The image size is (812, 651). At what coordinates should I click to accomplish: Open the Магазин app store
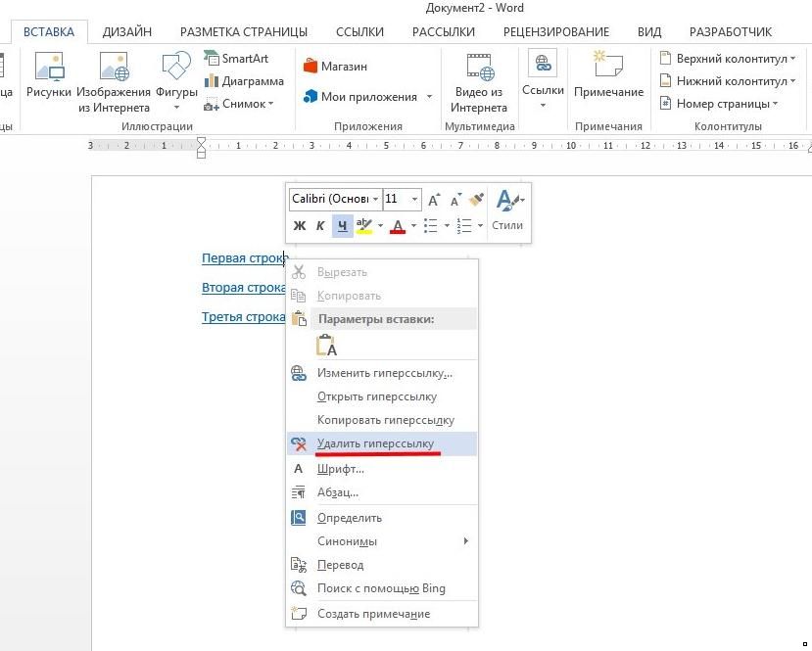(x=335, y=67)
